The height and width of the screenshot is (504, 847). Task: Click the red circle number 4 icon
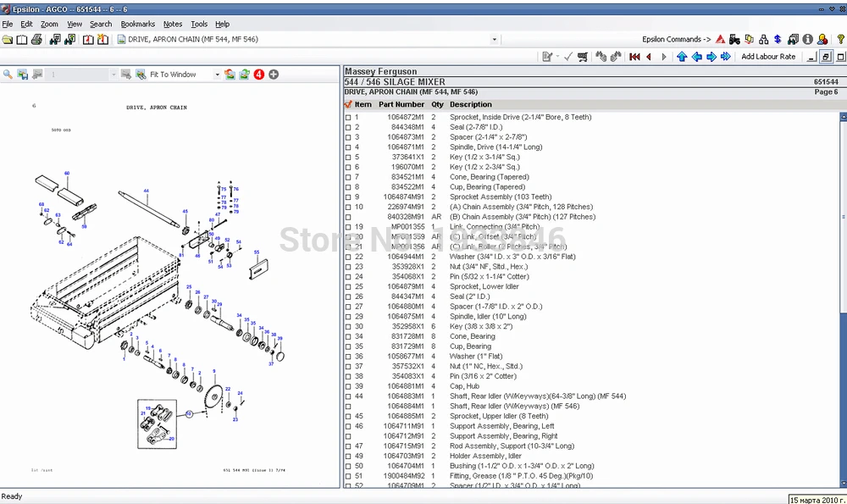tap(258, 75)
